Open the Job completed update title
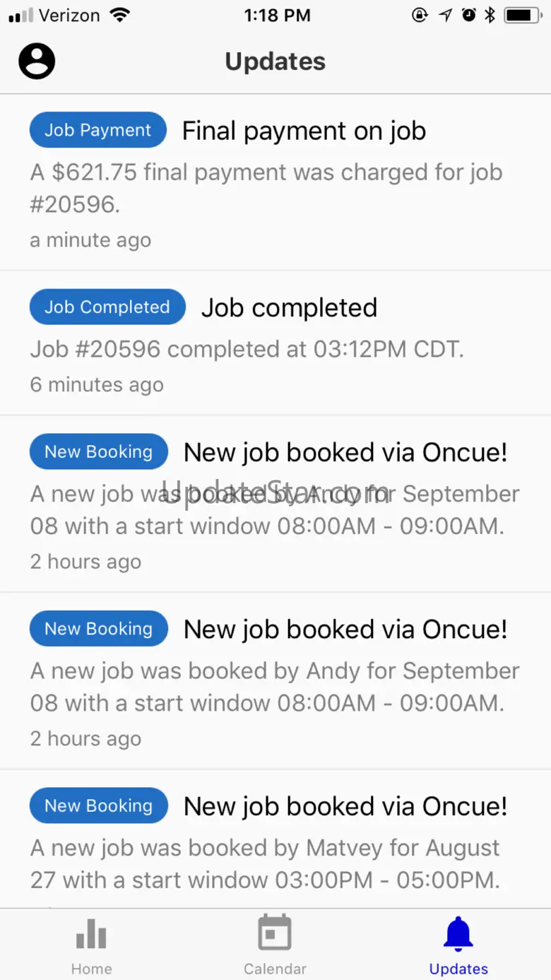 pos(289,307)
